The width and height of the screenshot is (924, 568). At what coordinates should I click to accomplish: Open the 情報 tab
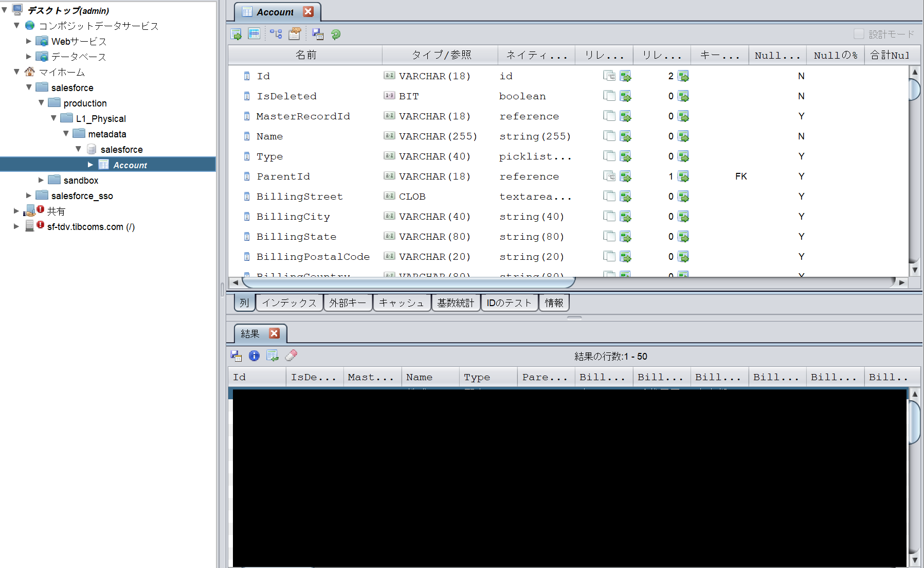[x=554, y=303]
